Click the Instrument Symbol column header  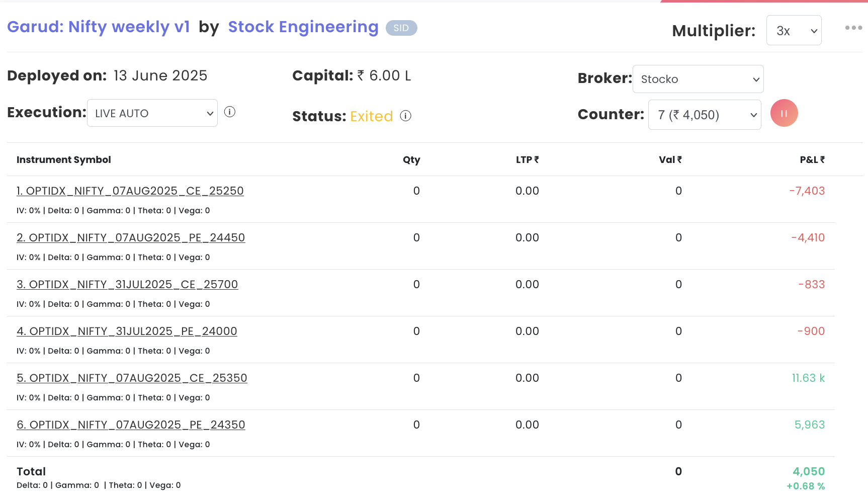tap(64, 160)
